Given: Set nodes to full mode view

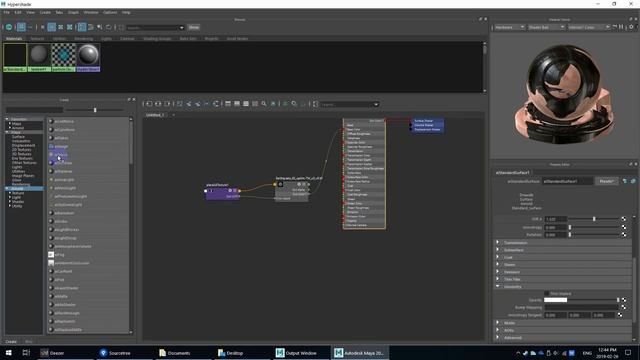Looking at the screenshot, I should click(246, 104).
